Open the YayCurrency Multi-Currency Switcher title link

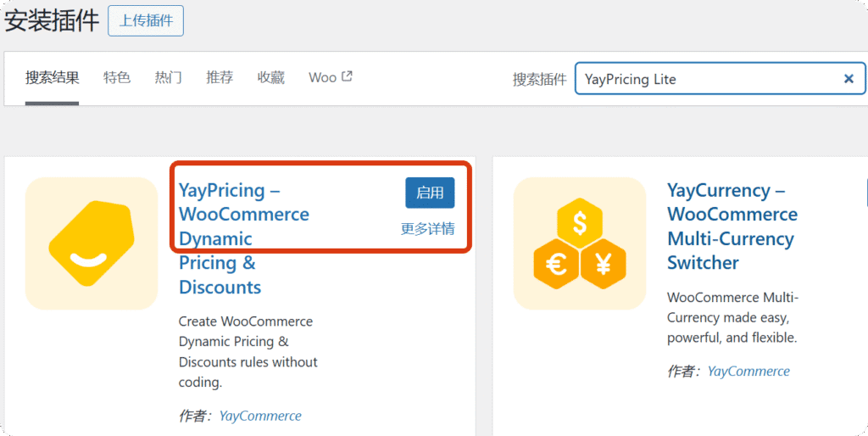pyautogui.click(x=732, y=226)
